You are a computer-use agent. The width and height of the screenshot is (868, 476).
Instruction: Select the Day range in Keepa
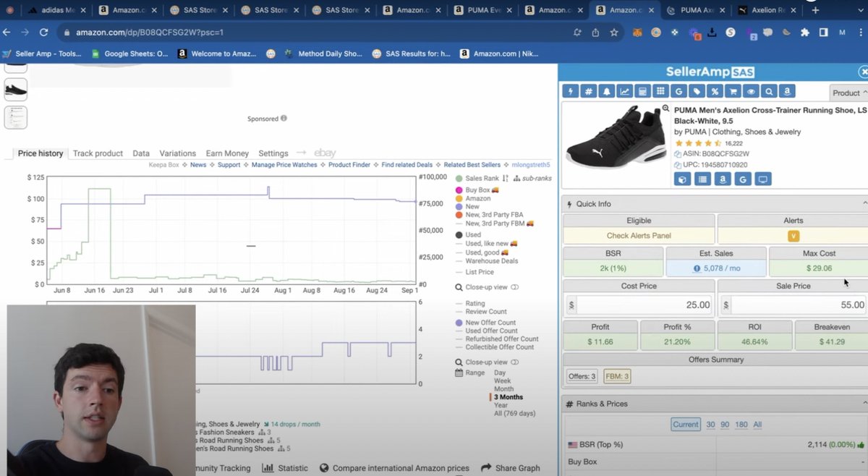[x=500, y=372]
